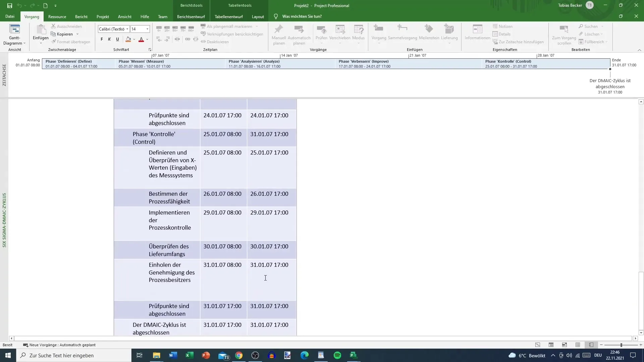This screenshot has width=644, height=362.
Task: Mark task 0% complete
Action: [x=159, y=29]
